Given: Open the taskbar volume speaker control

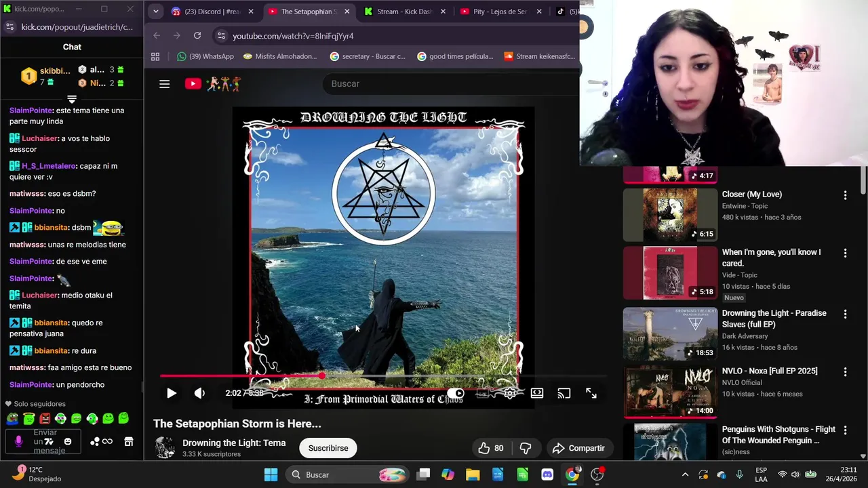Looking at the screenshot, I should [x=796, y=474].
